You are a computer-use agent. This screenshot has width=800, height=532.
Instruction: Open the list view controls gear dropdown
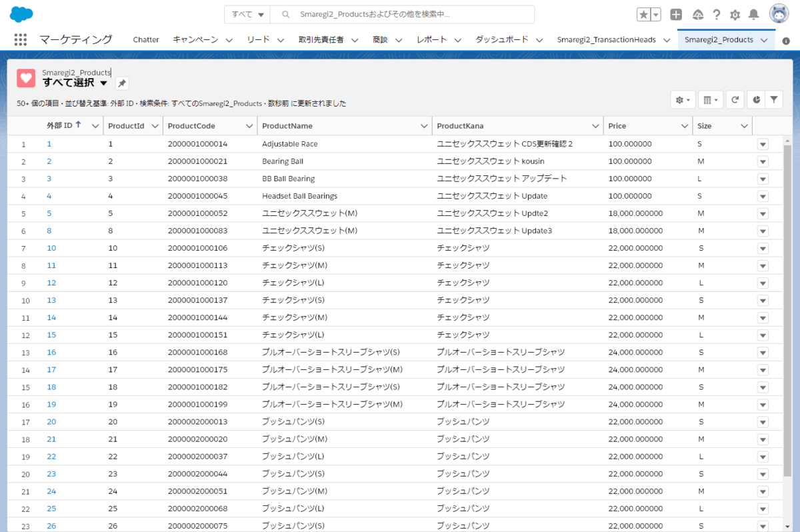click(x=683, y=100)
